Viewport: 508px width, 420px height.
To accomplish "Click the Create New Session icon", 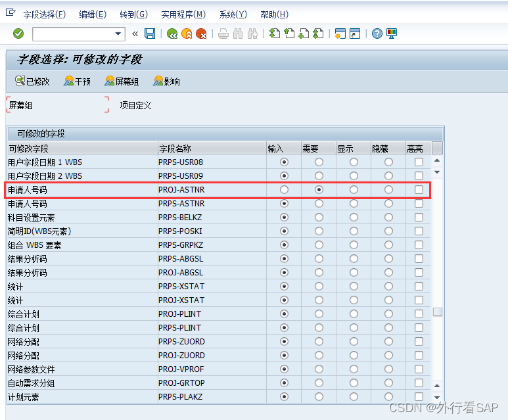I will pos(340,34).
